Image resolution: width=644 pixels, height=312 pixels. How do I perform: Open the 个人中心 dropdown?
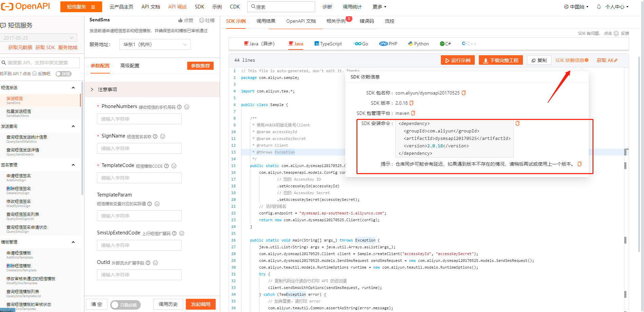pyautogui.click(x=617, y=7)
